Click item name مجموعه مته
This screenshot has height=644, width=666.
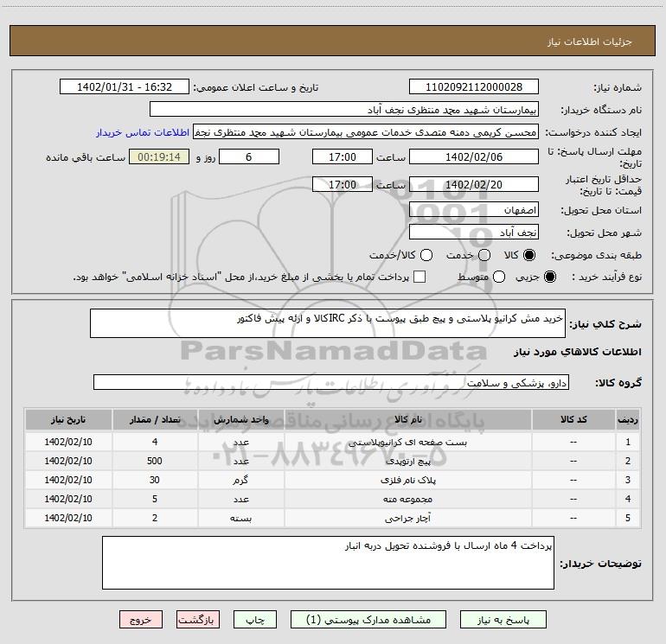point(407,500)
